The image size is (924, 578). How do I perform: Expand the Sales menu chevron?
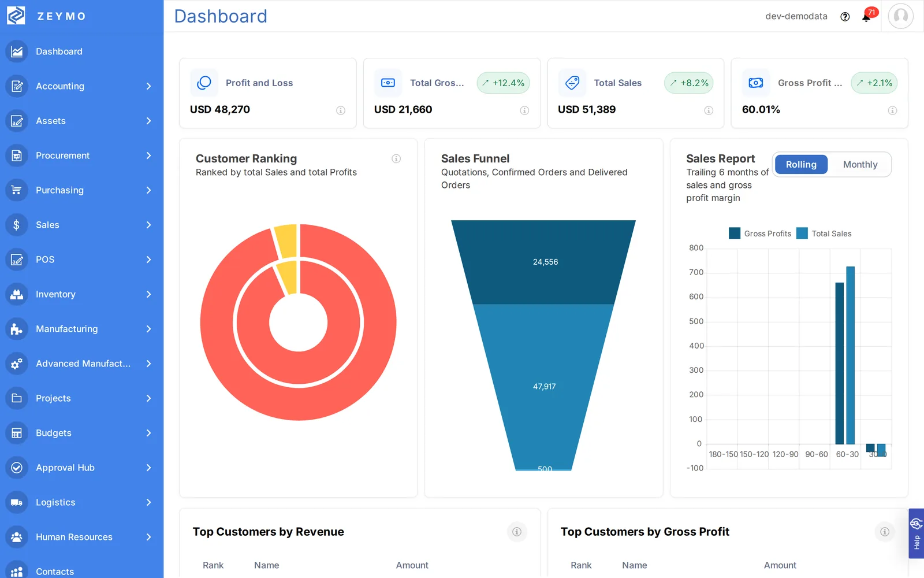point(148,225)
